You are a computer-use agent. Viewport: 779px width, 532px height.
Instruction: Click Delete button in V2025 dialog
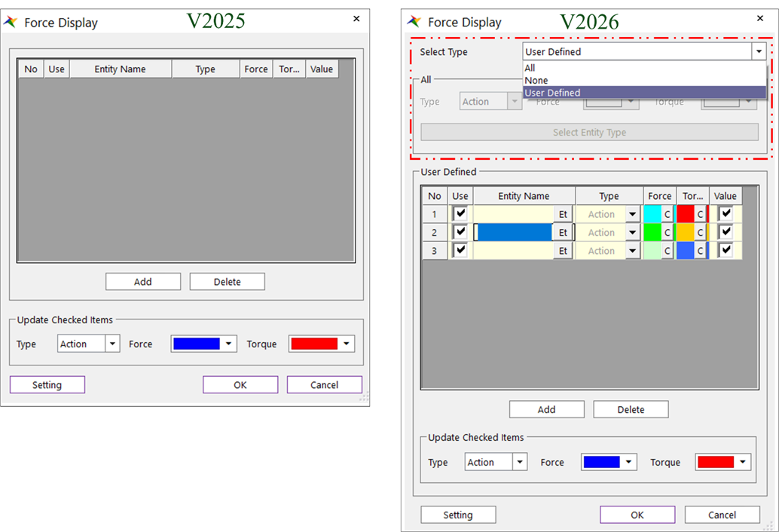[227, 282]
